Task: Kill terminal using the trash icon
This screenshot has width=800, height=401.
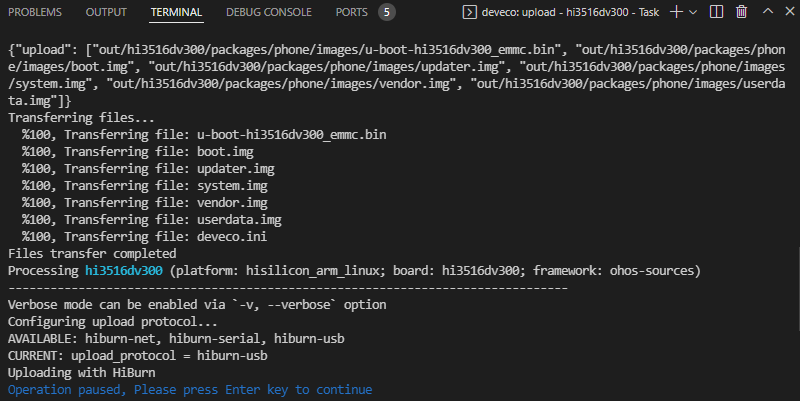Action: click(x=741, y=12)
